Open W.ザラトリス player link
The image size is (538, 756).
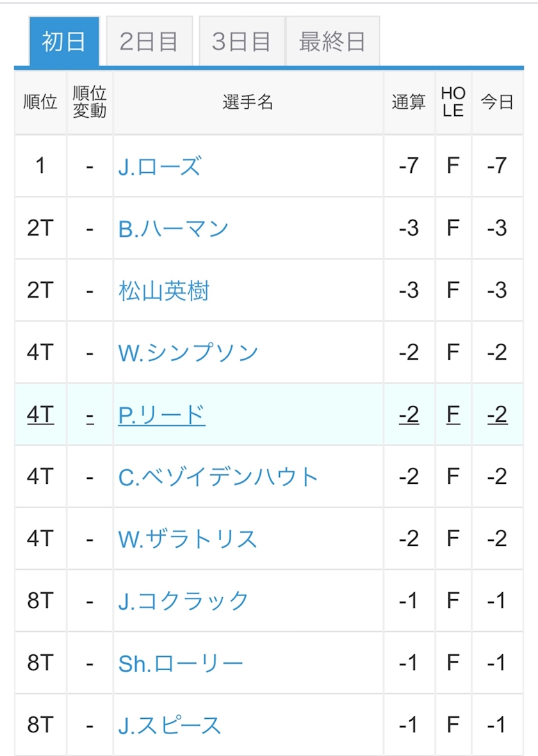pos(188,539)
